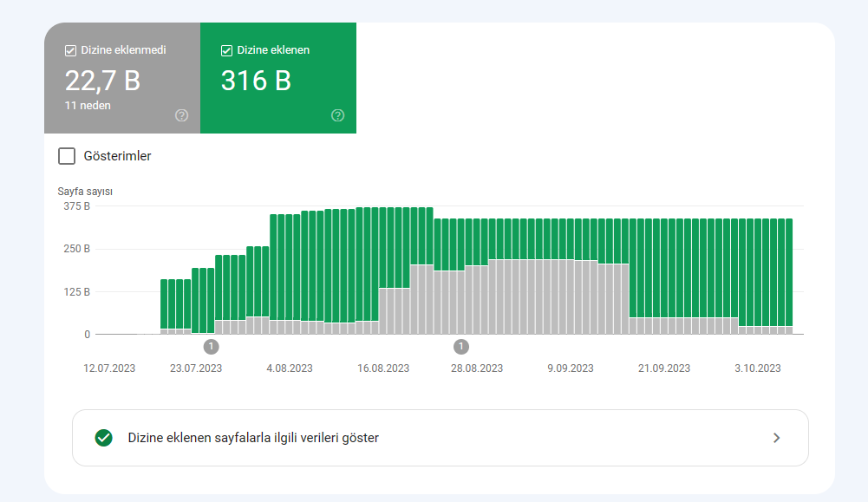The height and width of the screenshot is (502, 868).
Task: Expand indexed pages data via chevron arrow
Action: [x=777, y=438]
